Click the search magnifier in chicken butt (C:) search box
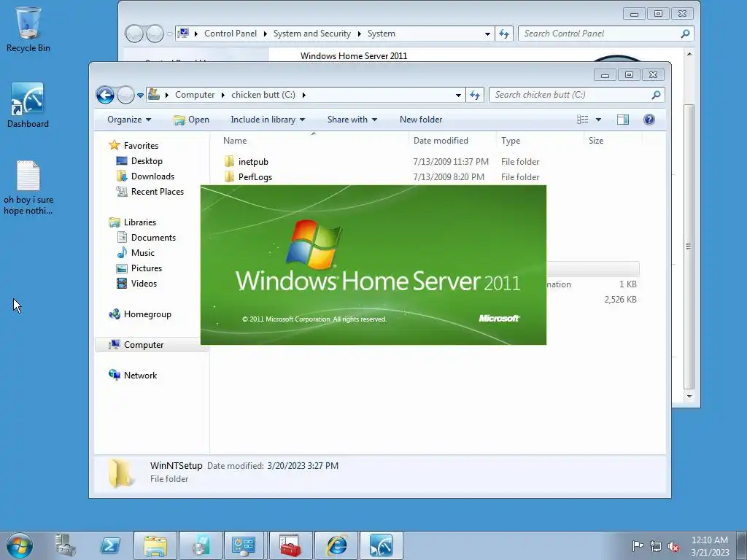 656,95
